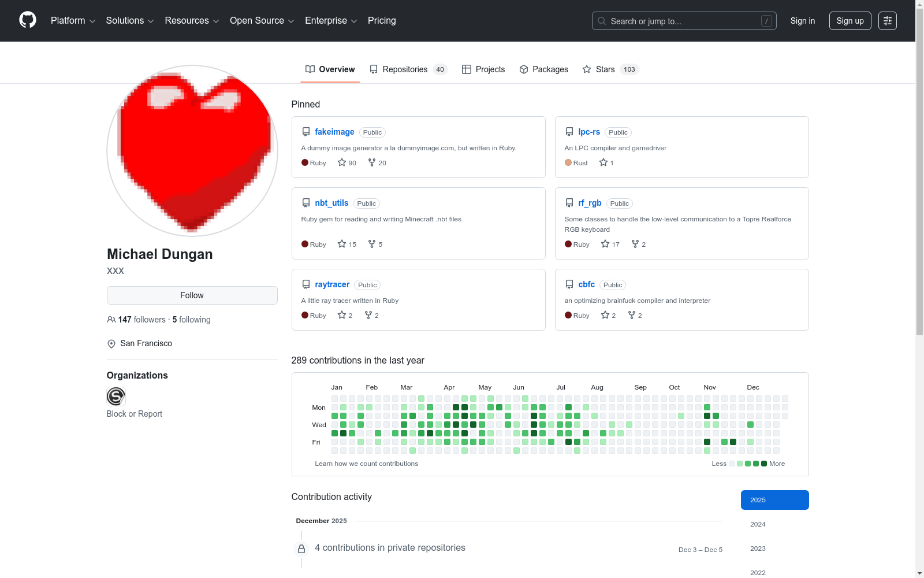View lpc-rs stargazers star icon
This screenshot has width=924, height=578.
pyautogui.click(x=603, y=162)
